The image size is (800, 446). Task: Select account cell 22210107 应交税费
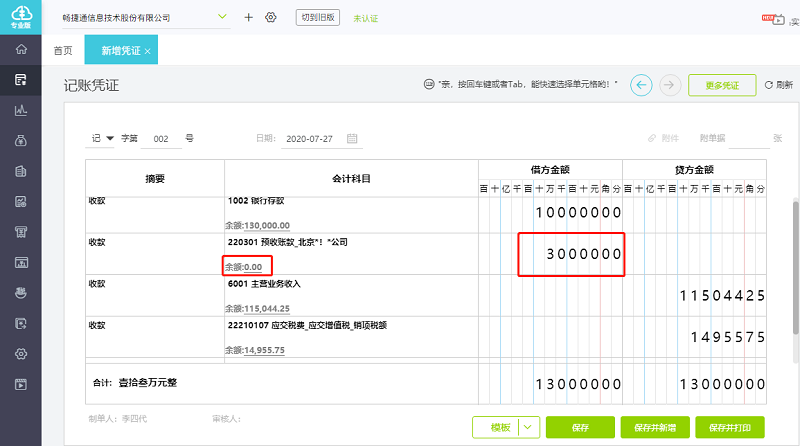coord(351,337)
